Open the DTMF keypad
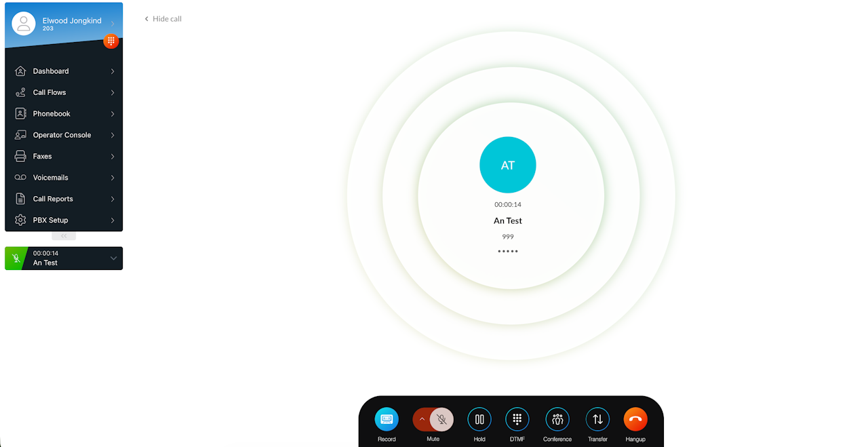 (517, 419)
